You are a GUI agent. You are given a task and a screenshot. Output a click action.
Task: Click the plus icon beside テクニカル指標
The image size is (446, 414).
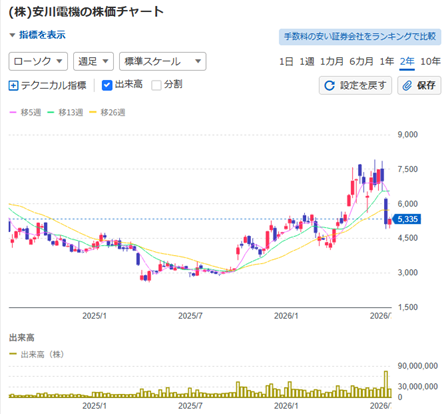[x=13, y=86]
